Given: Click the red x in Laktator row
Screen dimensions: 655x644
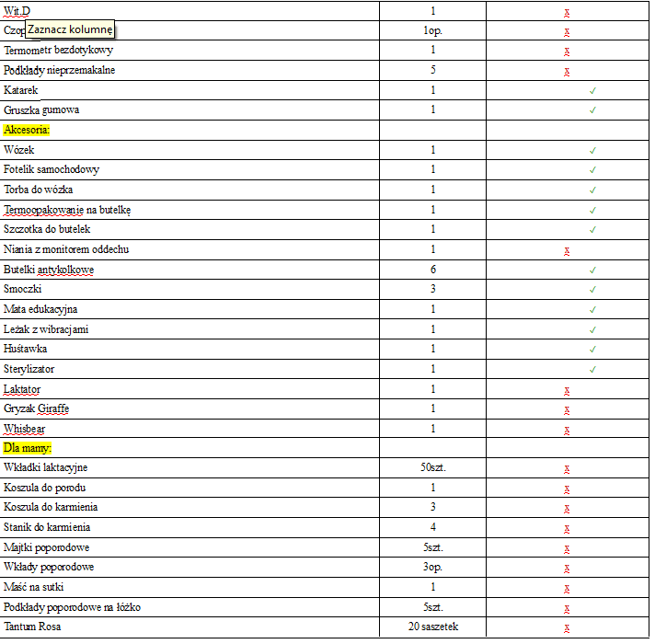Looking at the screenshot, I should [567, 390].
